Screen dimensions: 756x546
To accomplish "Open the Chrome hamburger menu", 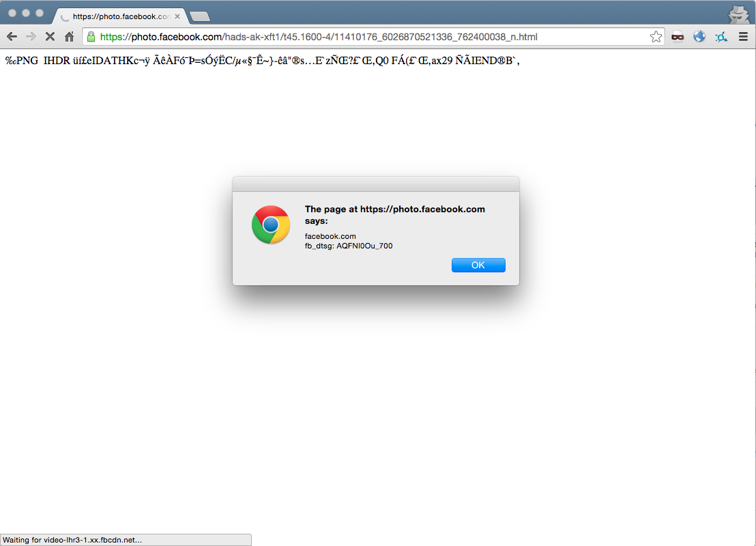I will (743, 37).
